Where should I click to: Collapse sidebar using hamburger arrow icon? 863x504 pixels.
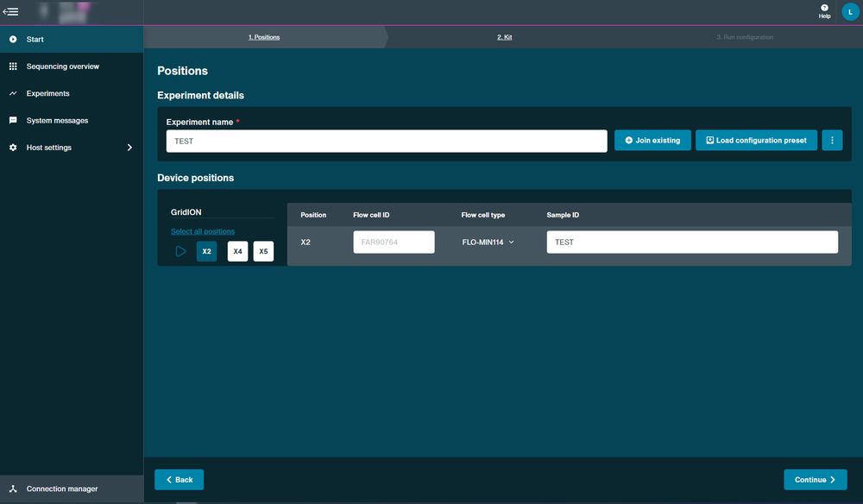[x=10, y=11]
